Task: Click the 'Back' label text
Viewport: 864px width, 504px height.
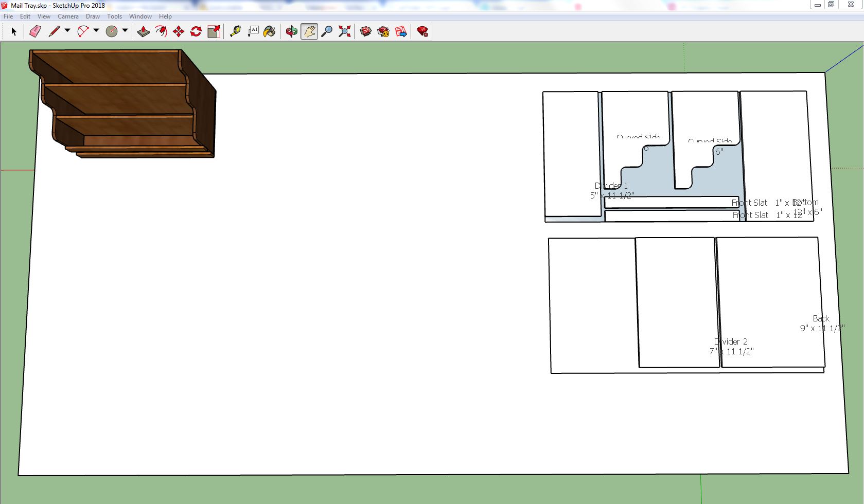Action: pyautogui.click(x=821, y=318)
